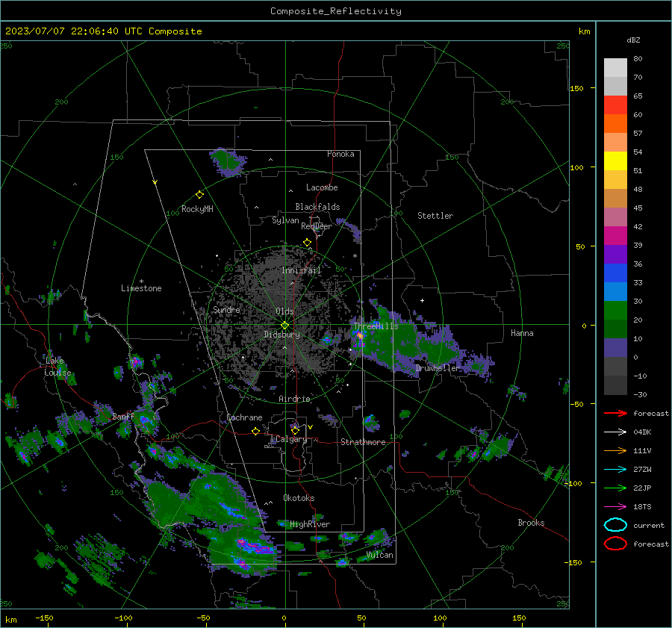Click the km unit label at bottom left
The height and width of the screenshot is (628, 672).
tap(10, 620)
